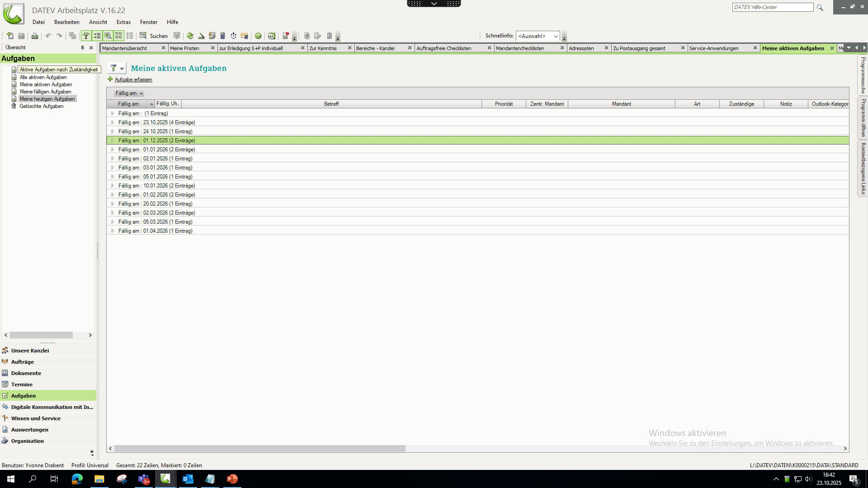Click the DATEV Hilfe-Center search field
Viewport: 868px width, 488px height.
tap(772, 7)
